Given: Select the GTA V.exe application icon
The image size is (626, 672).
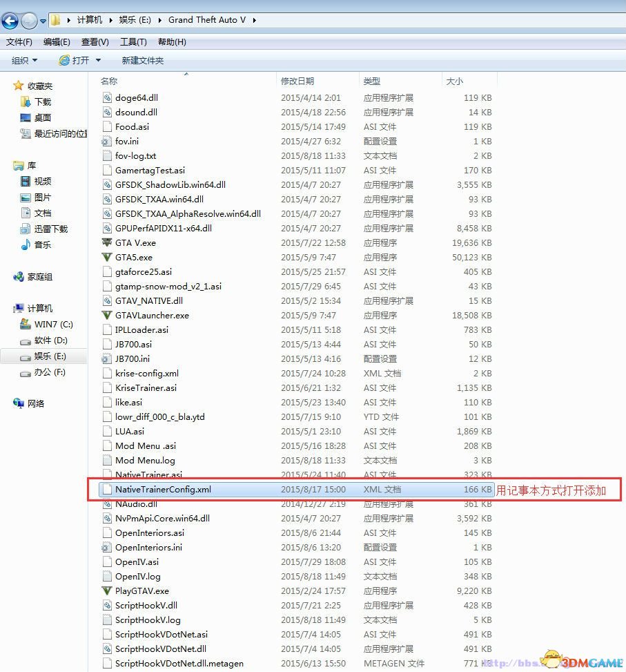Looking at the screenshot, I should tap(106, 242).
